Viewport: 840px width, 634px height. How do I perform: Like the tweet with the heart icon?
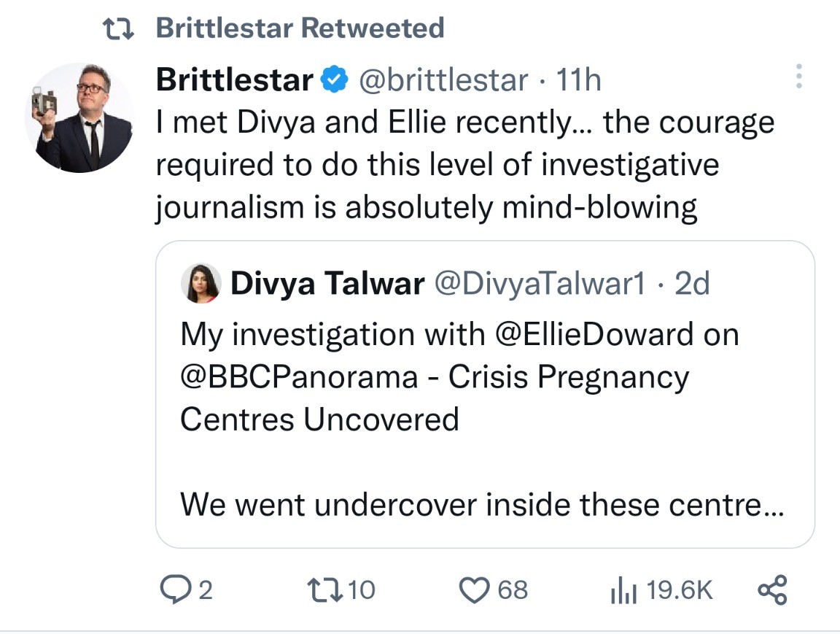point(475,589)
